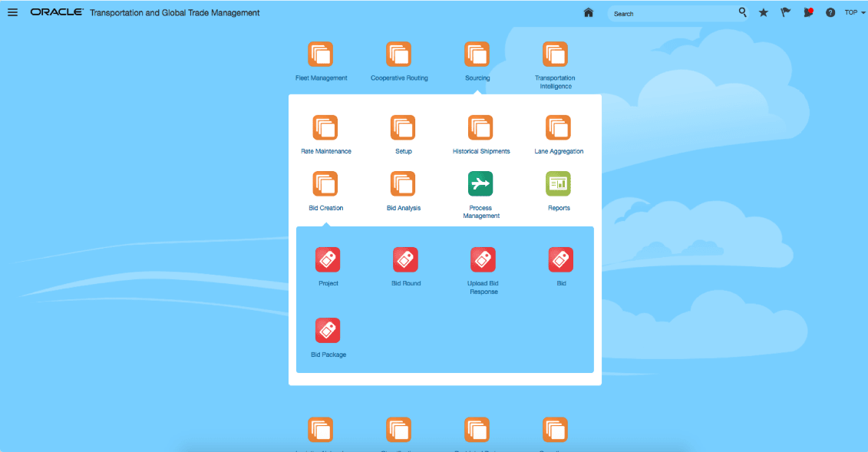Open the Process Management airplane icon
The width and height of the screenshot is (868, 452).
(x=480, y=183)
